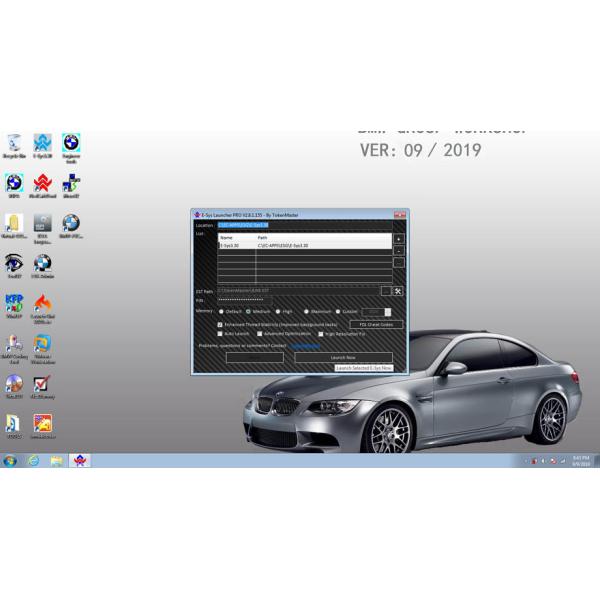Select the E-Sys 3.30 row in the list
600x600 pixels.
(305, 245)
